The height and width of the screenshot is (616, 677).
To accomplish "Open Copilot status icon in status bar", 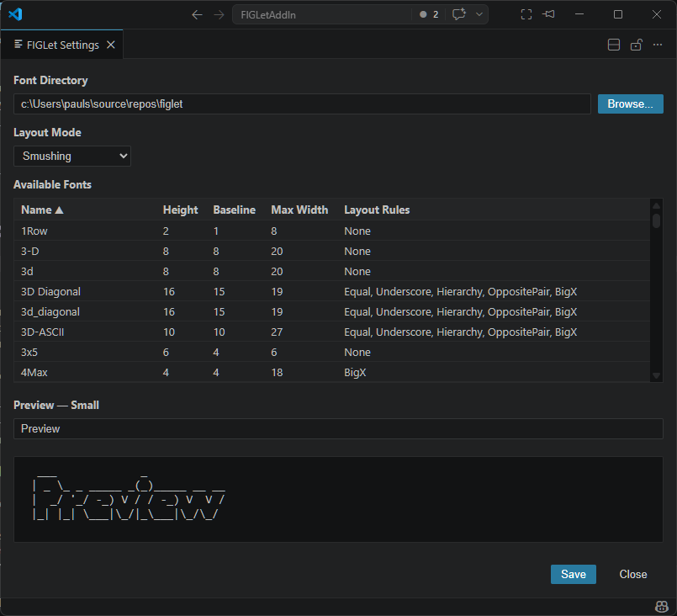I will coord(662,607).
